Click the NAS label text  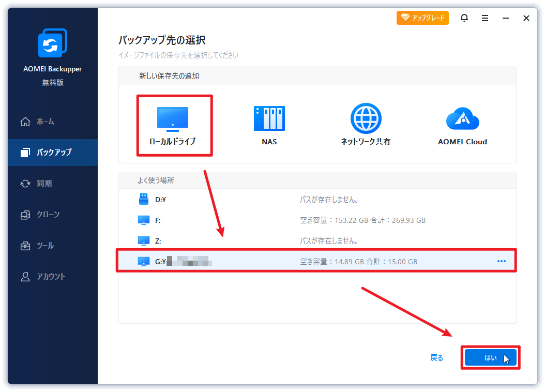[x=269, y=142]
